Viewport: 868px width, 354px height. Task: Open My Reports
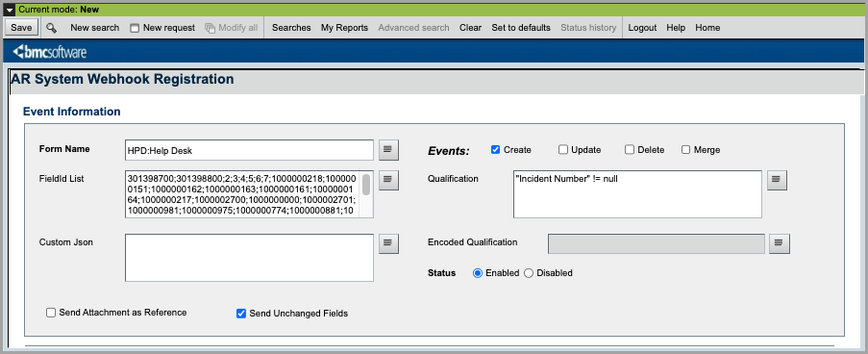[344, 28]
